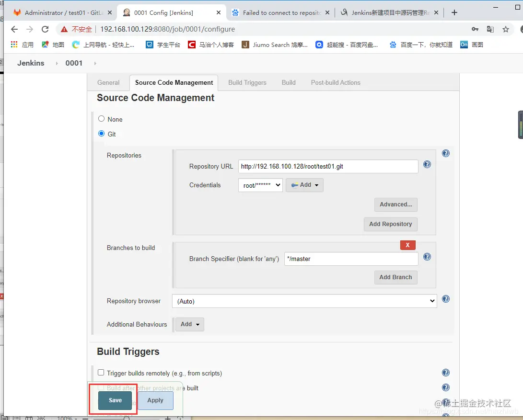Open the 学生平台 bookmark
Screen dimensions: 523x420
(163, 45)
